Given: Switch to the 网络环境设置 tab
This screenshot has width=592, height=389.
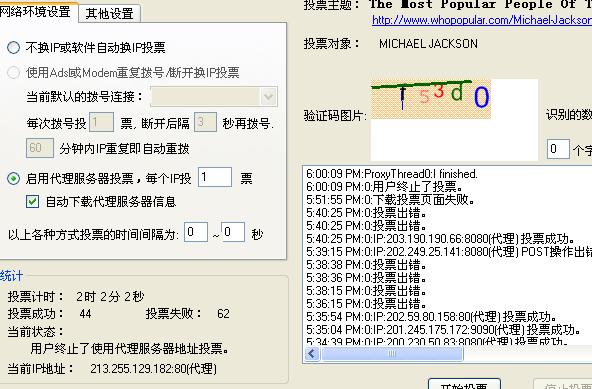Looking at the screenshot, I should (x=37, y=12).
